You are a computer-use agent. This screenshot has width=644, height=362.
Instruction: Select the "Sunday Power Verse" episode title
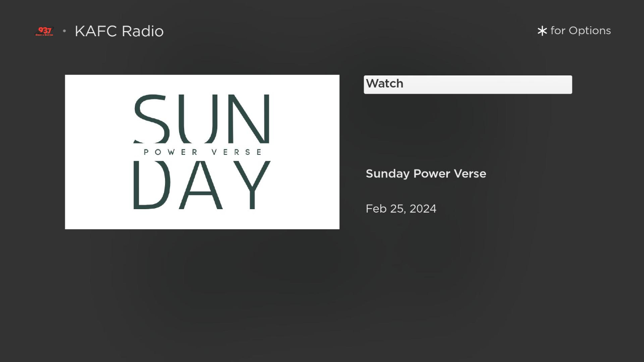[x=426, y=174]
